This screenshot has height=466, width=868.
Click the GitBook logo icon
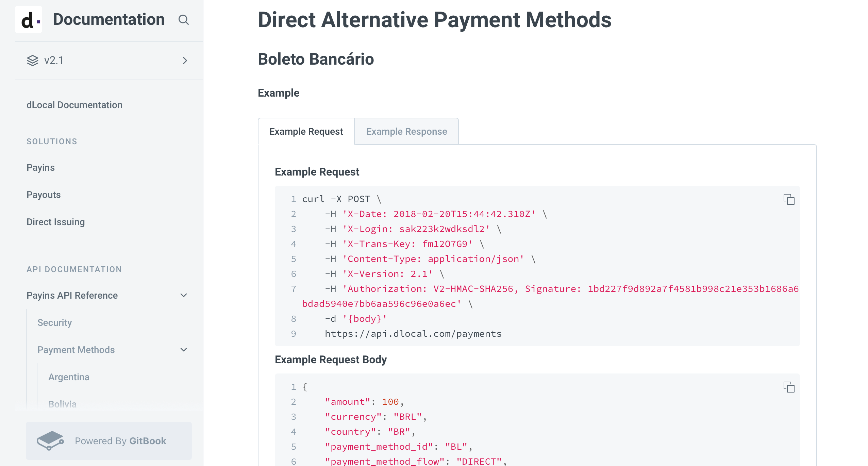50,441
